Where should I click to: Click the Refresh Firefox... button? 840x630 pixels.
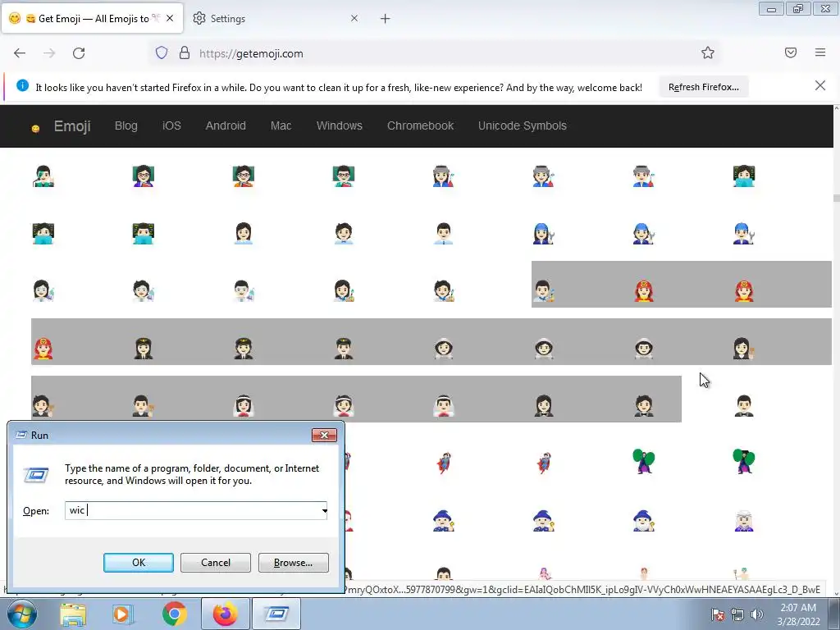(x=703, y=87)
